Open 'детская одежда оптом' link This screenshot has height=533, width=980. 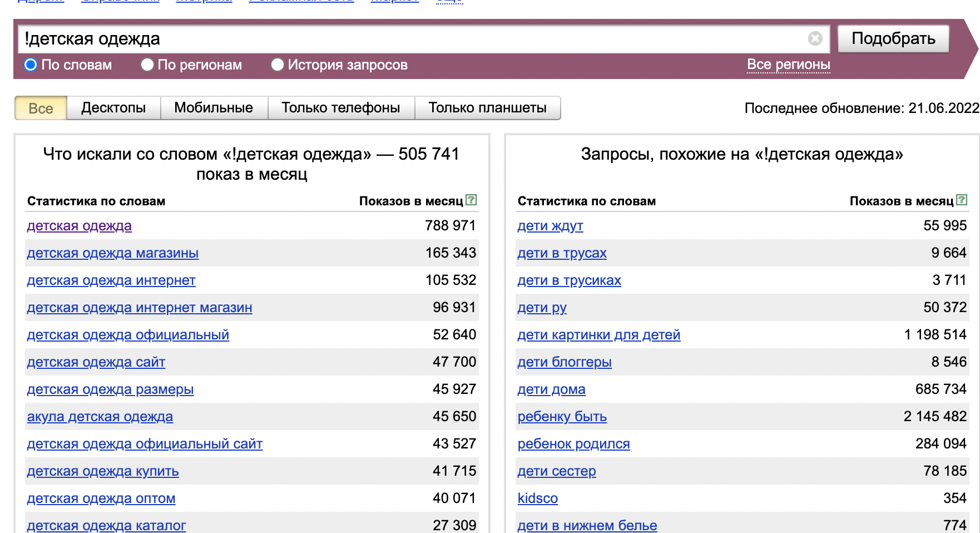[101, 499]
